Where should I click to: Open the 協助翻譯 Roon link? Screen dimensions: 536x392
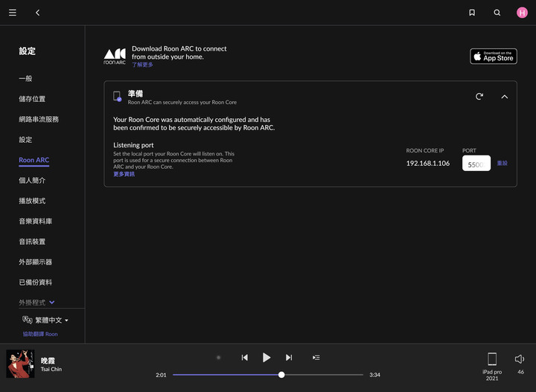40,334
